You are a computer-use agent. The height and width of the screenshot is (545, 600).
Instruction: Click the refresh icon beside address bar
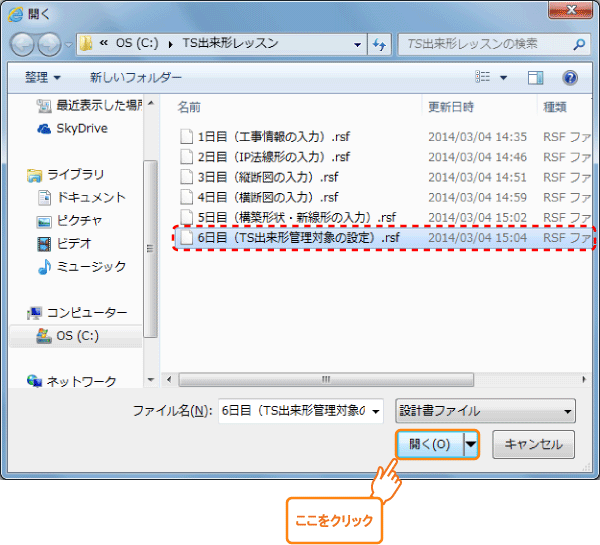pos(378,45)
